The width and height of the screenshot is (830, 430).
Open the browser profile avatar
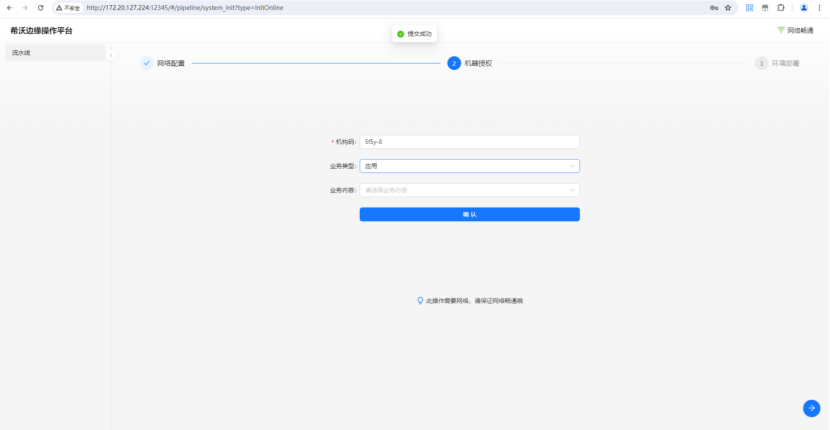pos(803,7)
